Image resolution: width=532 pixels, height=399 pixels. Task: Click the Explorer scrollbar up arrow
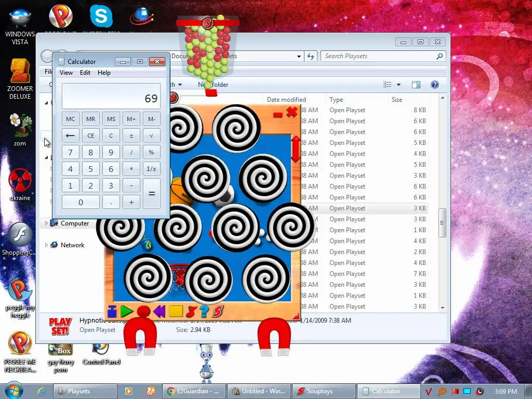click(443, 98)
